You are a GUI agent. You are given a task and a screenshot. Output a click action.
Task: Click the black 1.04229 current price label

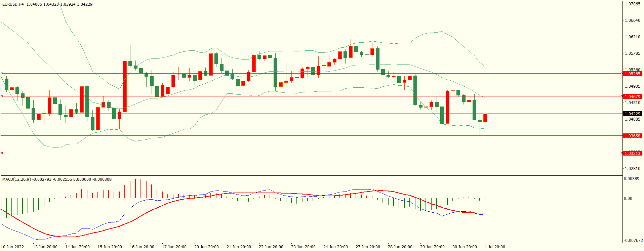632,114
